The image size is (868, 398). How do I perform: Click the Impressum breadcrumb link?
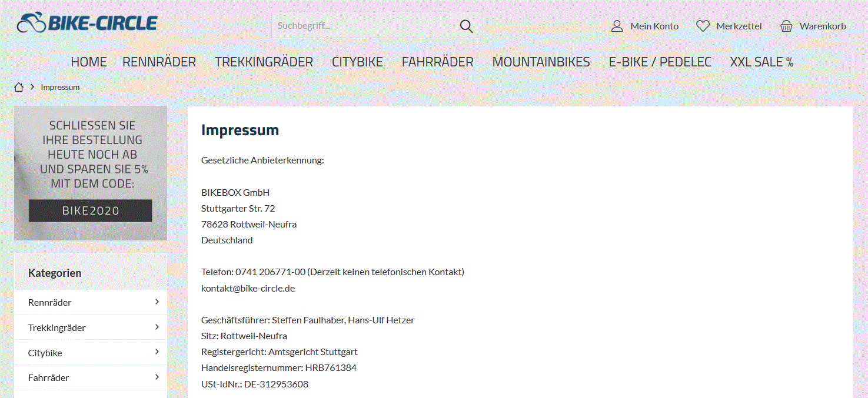(x=60, y=87)
